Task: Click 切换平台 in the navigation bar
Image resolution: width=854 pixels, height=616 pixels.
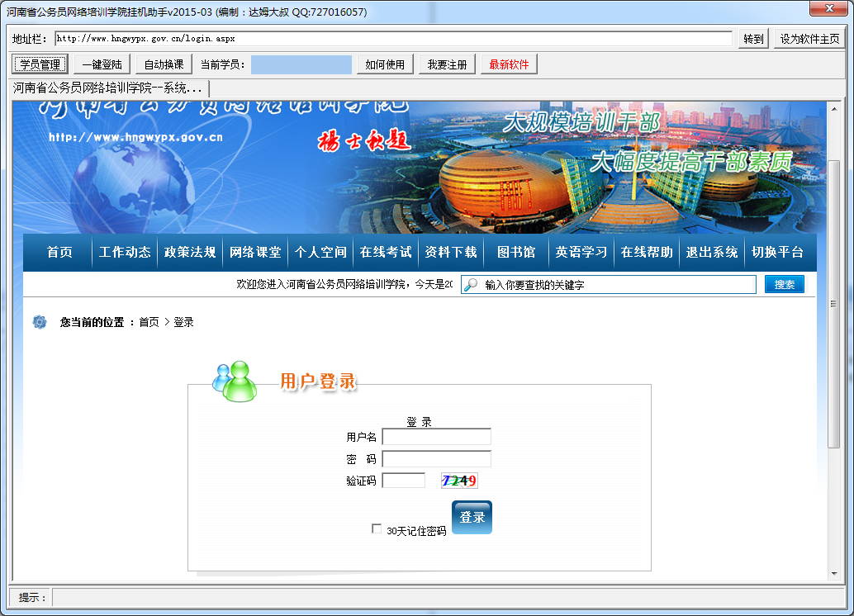Action: pyautogui.click(x=778, y=252)
